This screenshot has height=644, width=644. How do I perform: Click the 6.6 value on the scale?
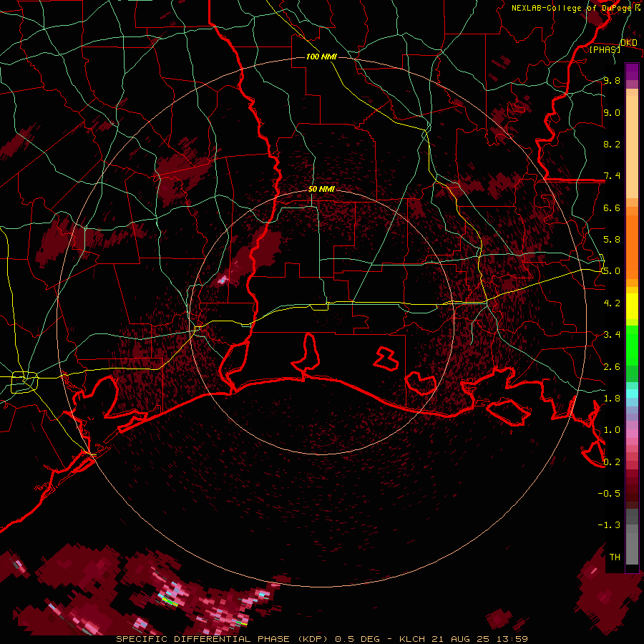pos(612,208)
